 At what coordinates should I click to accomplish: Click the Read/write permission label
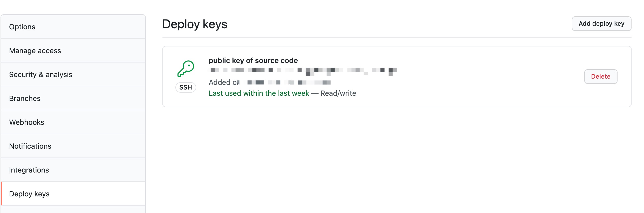(338, 93)
